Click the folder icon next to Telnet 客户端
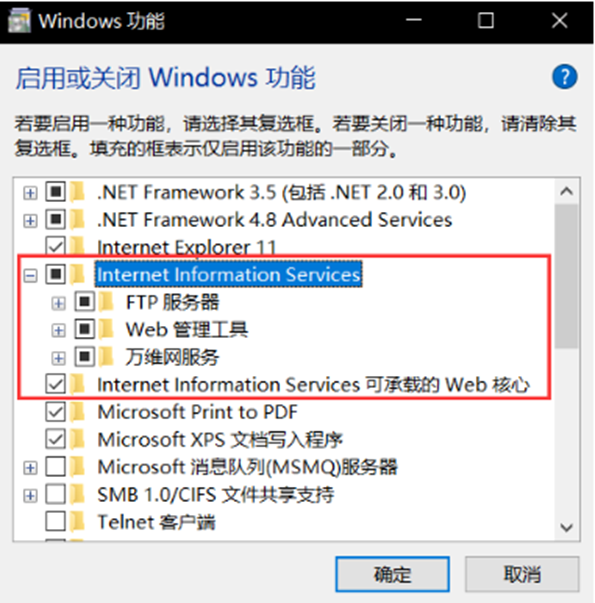Screen dimensions: 595x603 pyautogui.click(x=77, y=522)
